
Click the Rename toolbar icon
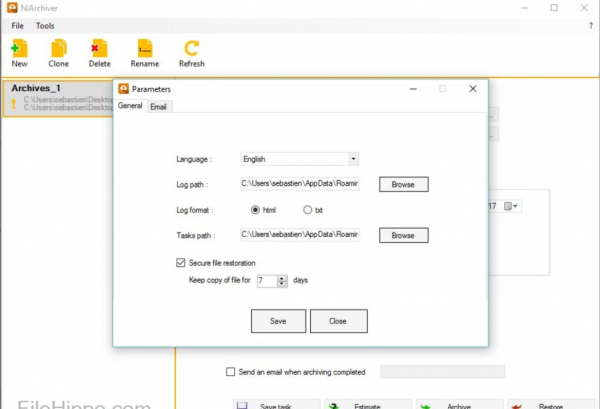[x=145, y=49]
